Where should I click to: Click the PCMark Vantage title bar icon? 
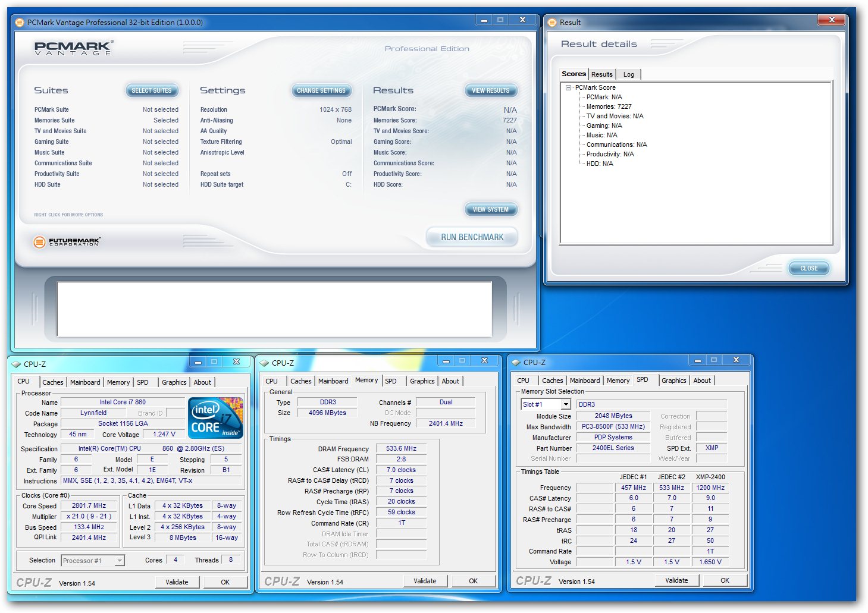[20, 23]
